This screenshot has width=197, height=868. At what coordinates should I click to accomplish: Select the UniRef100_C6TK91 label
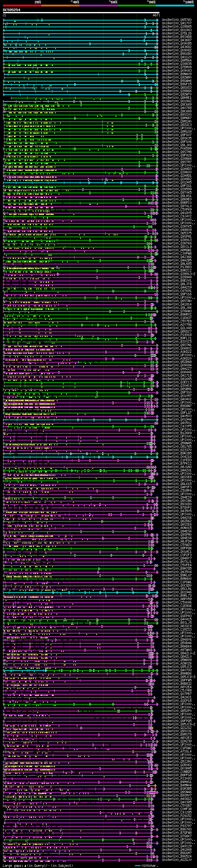pyautogui.click(x=177, y=291)
